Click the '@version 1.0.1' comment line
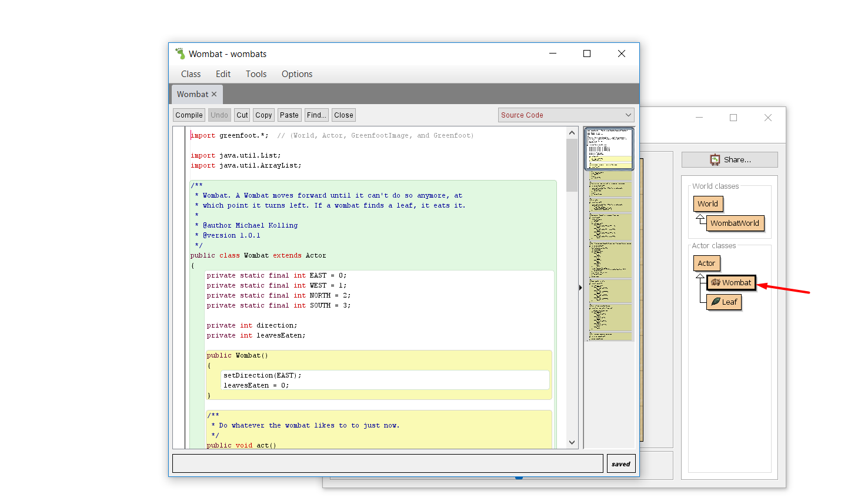The width and height of the screenshot is (861, 504). (x=228, y=236)
